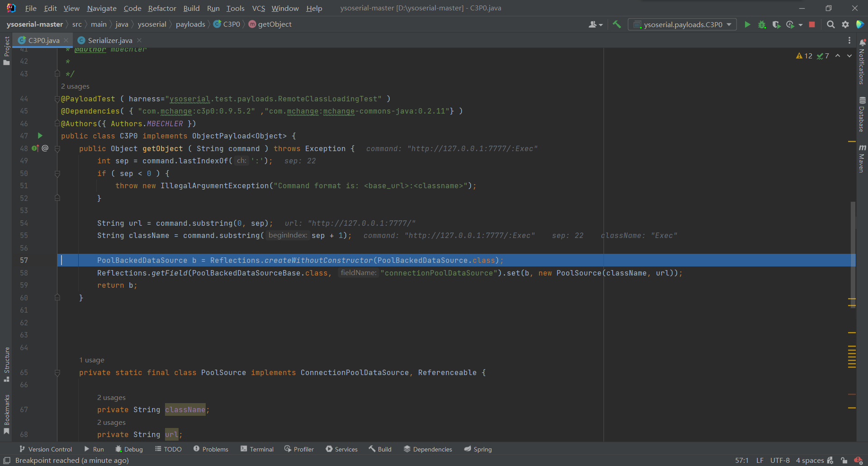Screen dimensions: 868x466
Task: Click the @ gutter marker at line 48
Action: (45, 148)
